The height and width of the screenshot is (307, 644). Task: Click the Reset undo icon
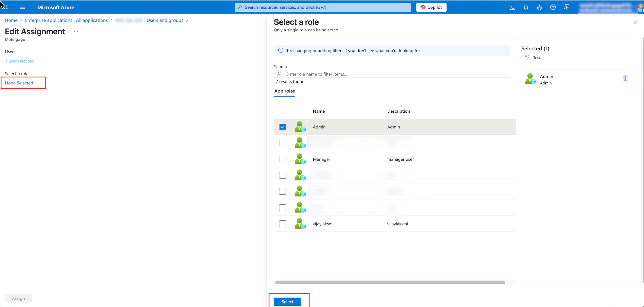tap(527, 58)
